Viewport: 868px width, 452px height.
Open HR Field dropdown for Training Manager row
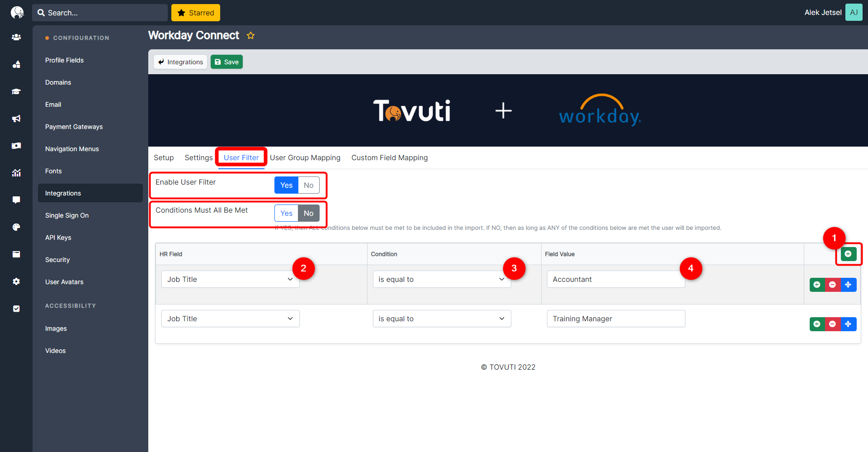coord(231,319)
